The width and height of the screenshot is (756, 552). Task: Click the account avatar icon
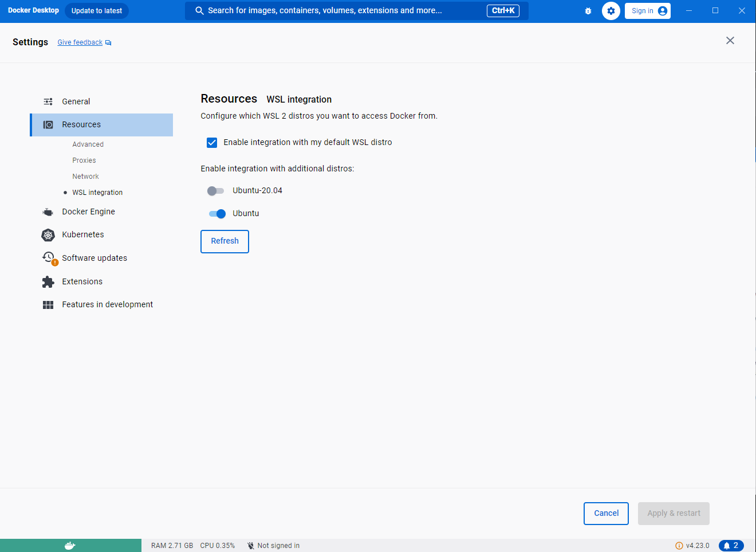(663, 11)
